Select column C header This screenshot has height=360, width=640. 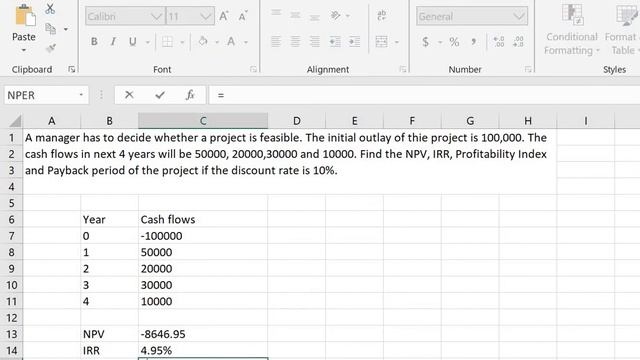coord(203,121)
